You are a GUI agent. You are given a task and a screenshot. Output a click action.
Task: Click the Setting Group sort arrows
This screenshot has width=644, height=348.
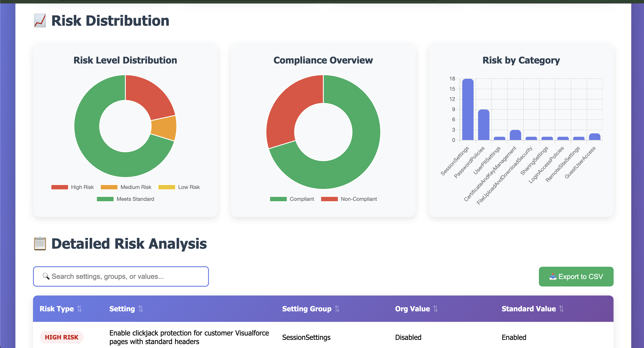(337, 309)
